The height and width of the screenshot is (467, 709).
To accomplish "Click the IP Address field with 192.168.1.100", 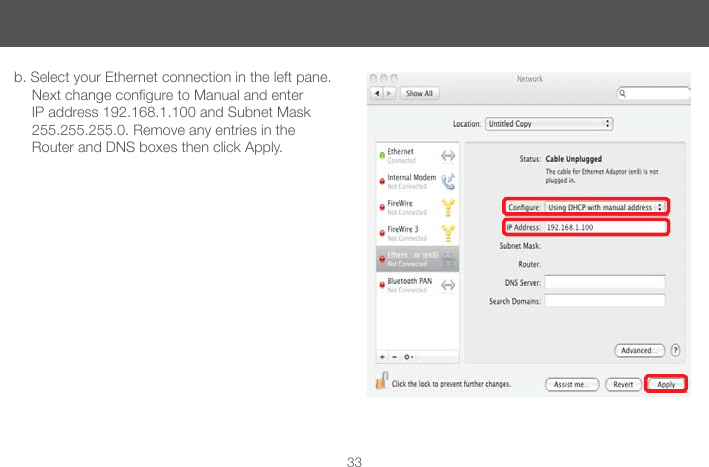I will [x=605, y=227].
